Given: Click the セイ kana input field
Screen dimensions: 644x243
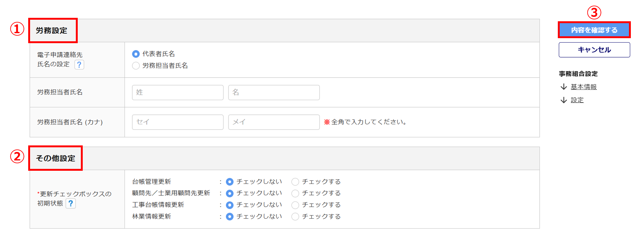Looking at the screenshot, I should [x=178, y=122].
